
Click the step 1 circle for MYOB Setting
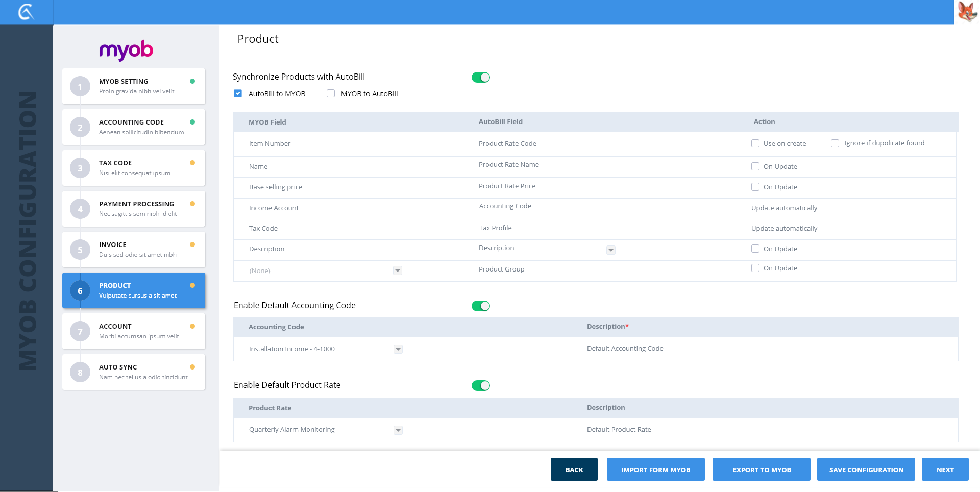click(80, 87)
